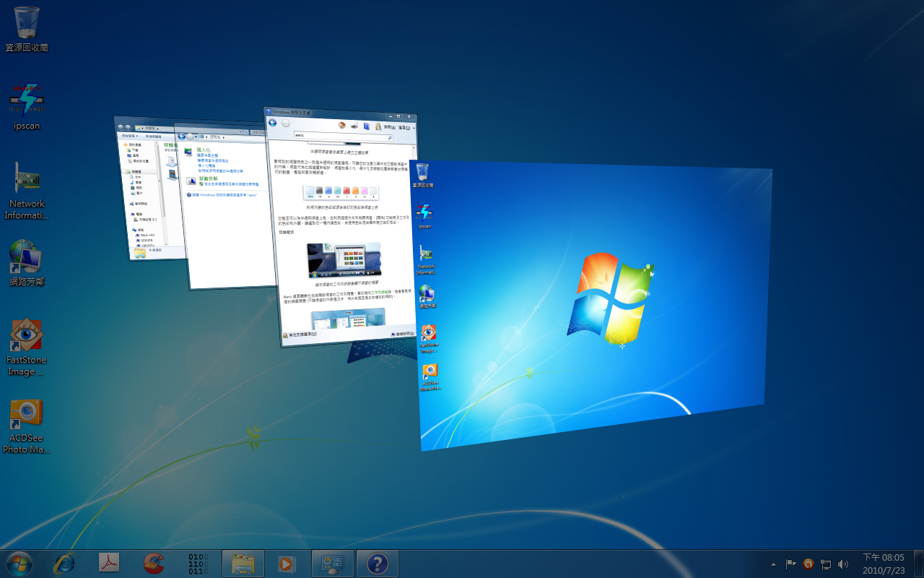Click Forward in the Help and Support window
This screenshot has height=578, width=924.
point(286,123)
